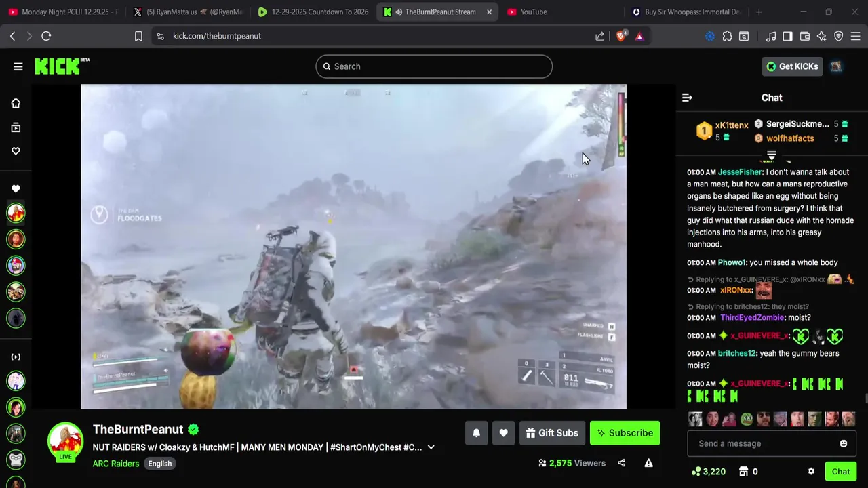Open the user profile avatar menu
Screen dimensions: 868x488
tap(836, 66)
